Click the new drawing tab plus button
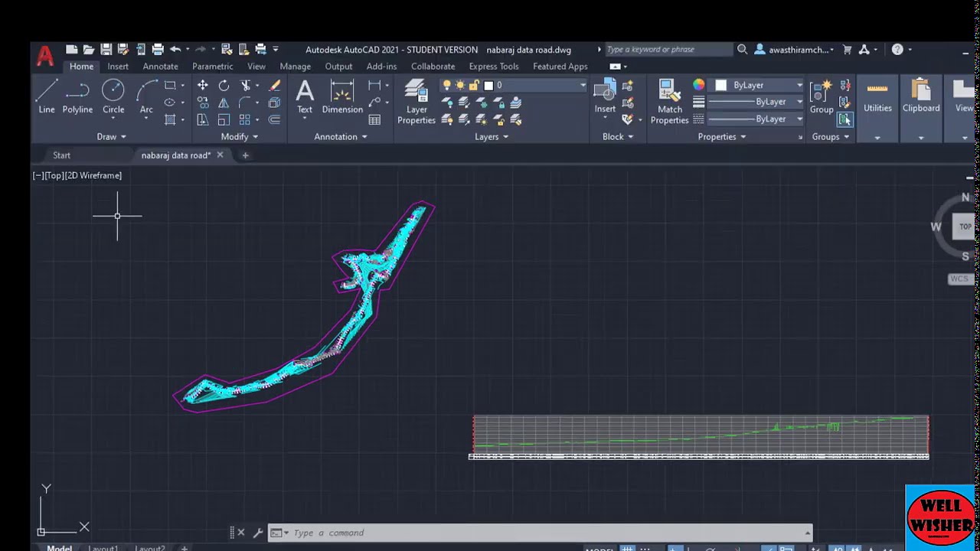The image size is (980, 551). click(x=245, y=155)
